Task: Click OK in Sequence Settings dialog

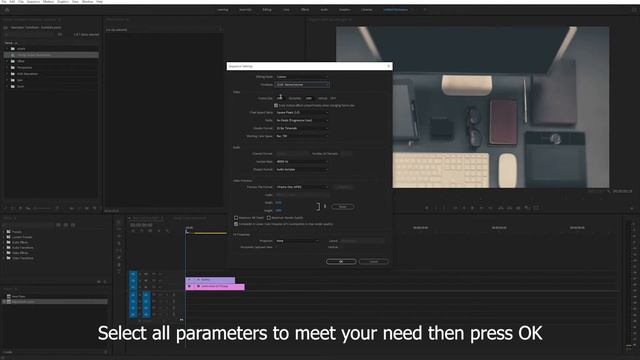Action: tap(341, 262)
